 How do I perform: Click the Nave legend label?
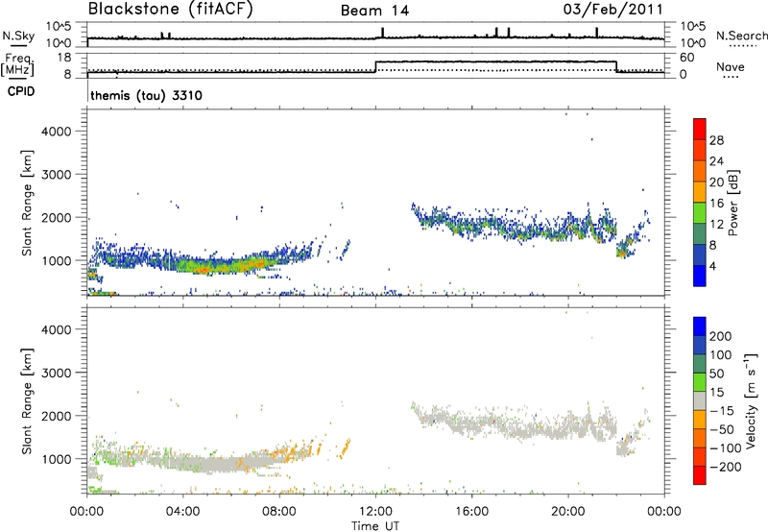click(731, 66)
